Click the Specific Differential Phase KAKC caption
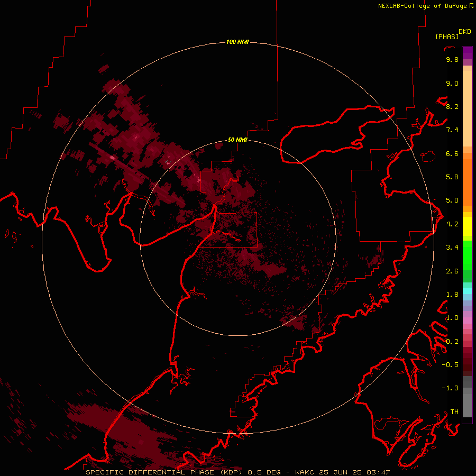This screenshot has width=476, height=476. (x=237, y=472)
